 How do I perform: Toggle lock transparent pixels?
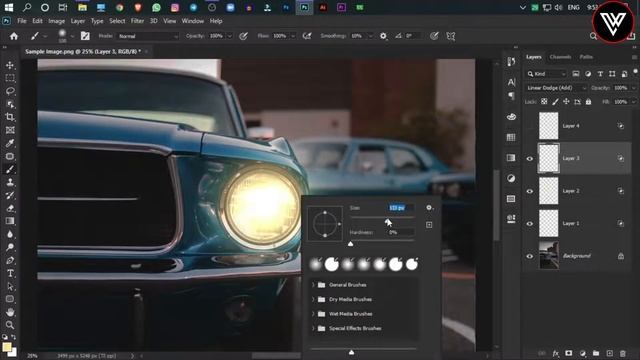544,102
